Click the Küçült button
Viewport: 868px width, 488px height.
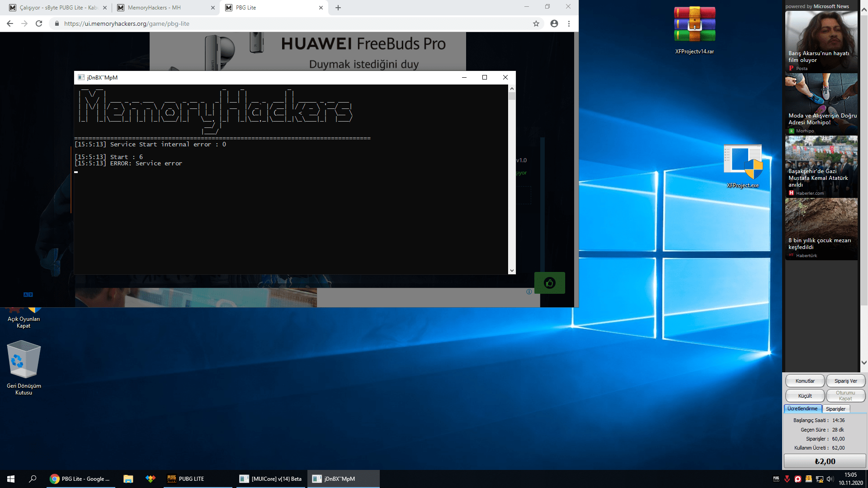point(805,396)
